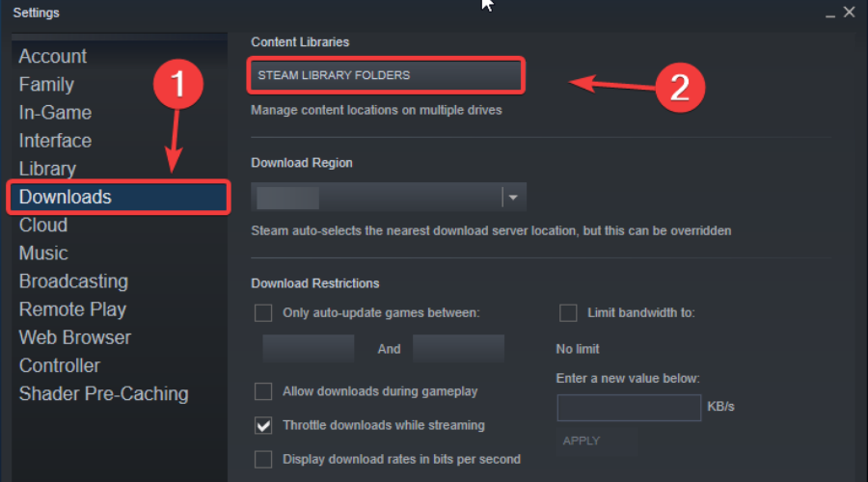Open the auto-update end time selector
Viewport: 868px width, 482px height.
(x=458, y=349)
